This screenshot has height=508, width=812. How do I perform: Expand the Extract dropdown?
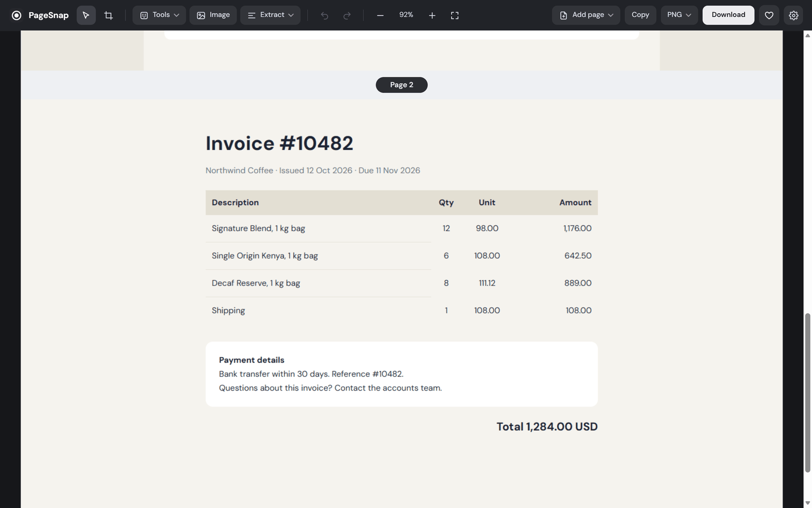click(x=270, y=15)
